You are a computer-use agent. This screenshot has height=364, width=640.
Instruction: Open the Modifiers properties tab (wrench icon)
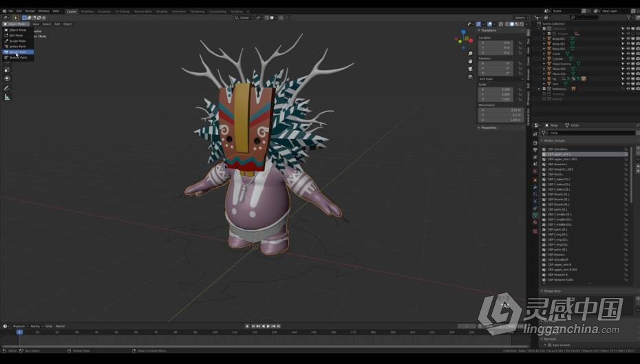click(x=535, y=187)
